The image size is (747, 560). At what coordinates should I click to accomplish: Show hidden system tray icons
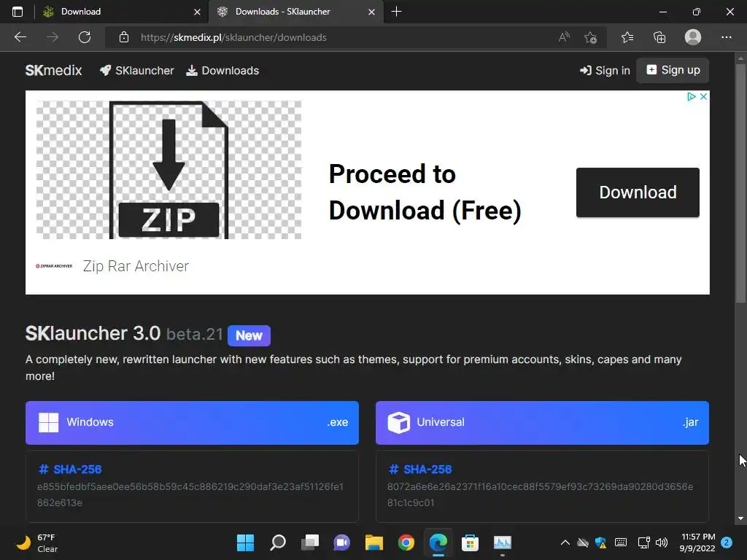(565, 542)
